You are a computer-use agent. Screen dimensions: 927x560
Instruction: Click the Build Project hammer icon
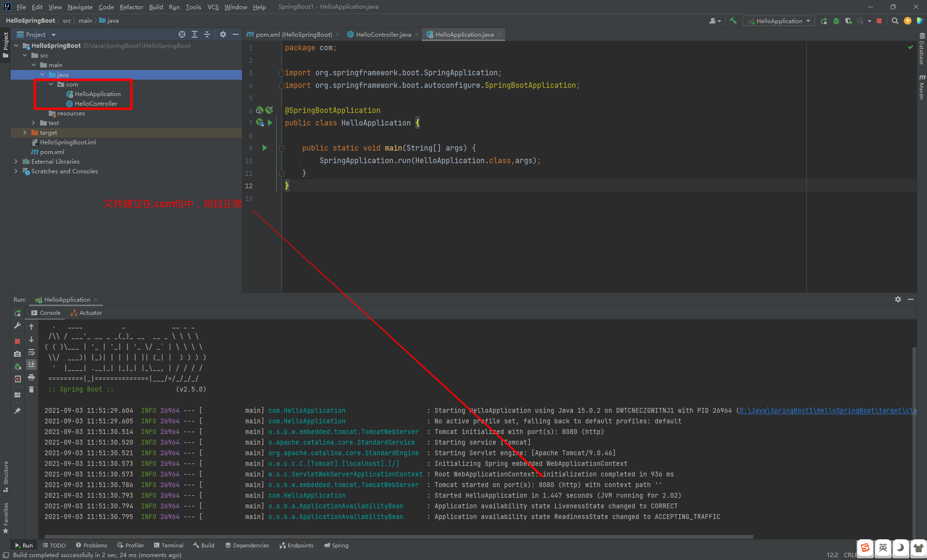[x=733, y=21]
